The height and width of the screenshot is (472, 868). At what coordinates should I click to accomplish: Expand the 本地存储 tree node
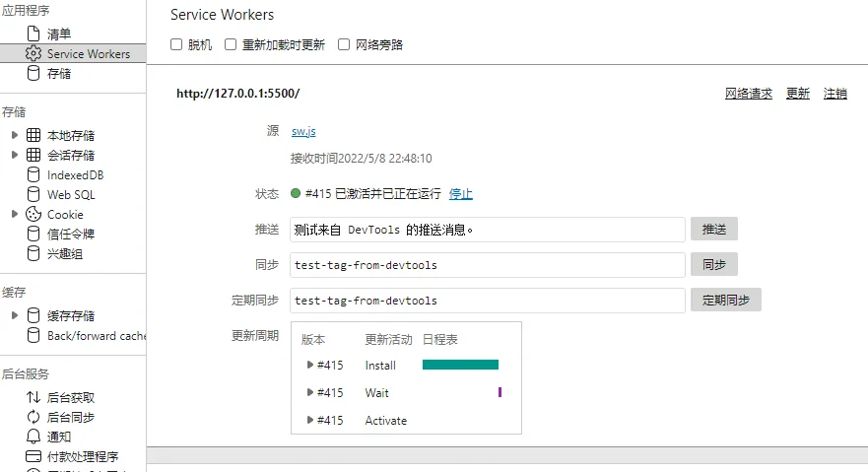point(15,135)
